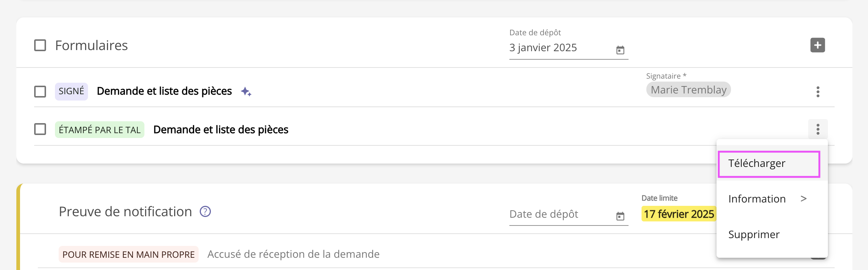Check the SIGNÉ Demande et liste checkbox
The image size is (868, 270).
40,91
